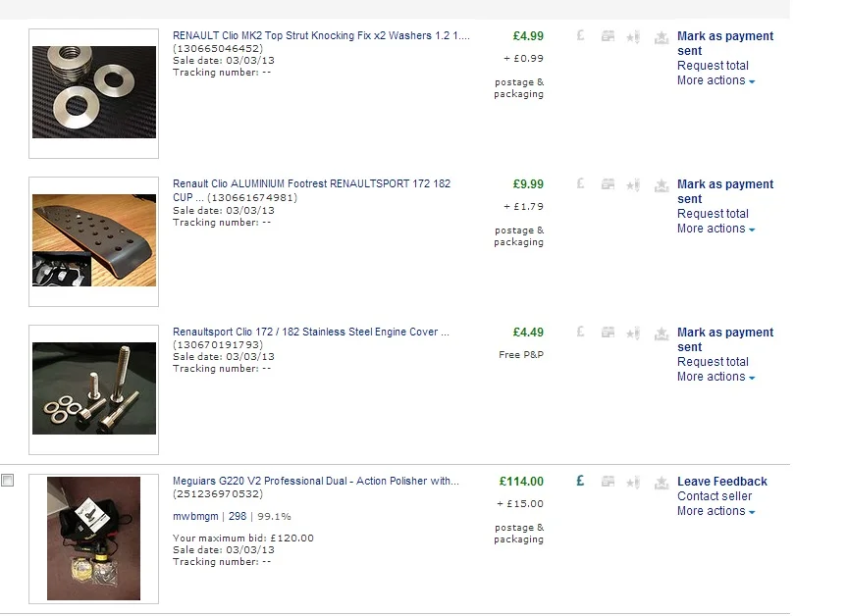The width and height of the screenshot is (848, 616).
Task: Open More actions for Stainless Steel Engine Cover
Action: pyautogui.click(x=716, y=377)
